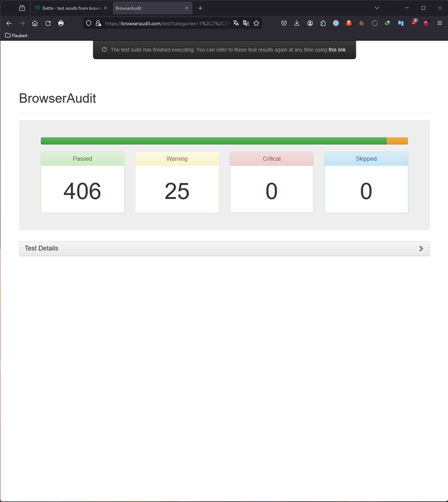
Task: Click the power icon in the notification banner
Action: coord(104,50)
